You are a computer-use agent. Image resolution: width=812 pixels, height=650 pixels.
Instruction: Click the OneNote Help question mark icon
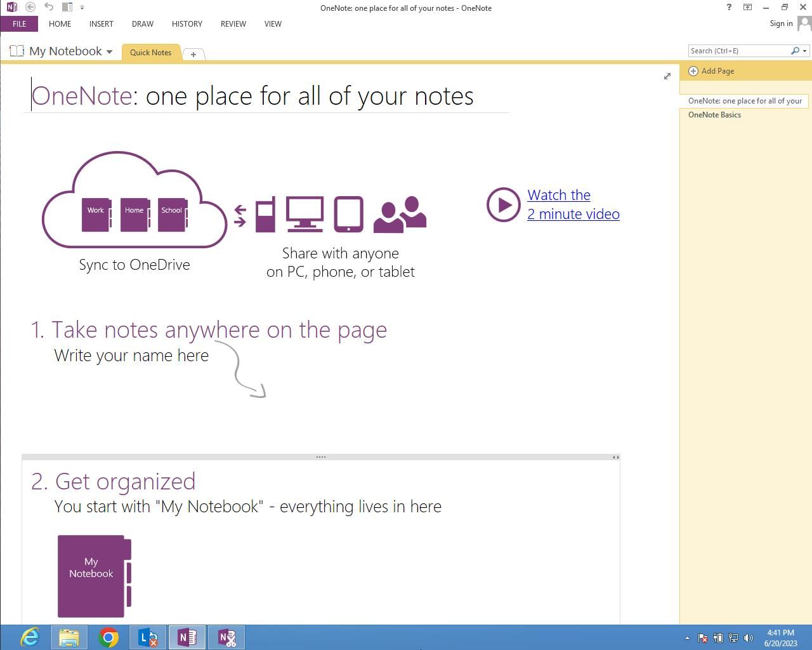(x=728, y=7)
